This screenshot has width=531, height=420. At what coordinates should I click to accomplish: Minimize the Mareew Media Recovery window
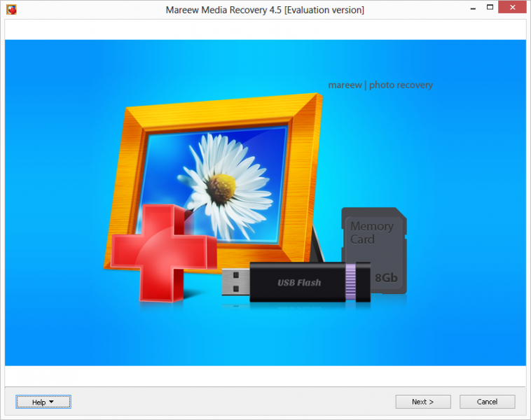tap(473, 8)
